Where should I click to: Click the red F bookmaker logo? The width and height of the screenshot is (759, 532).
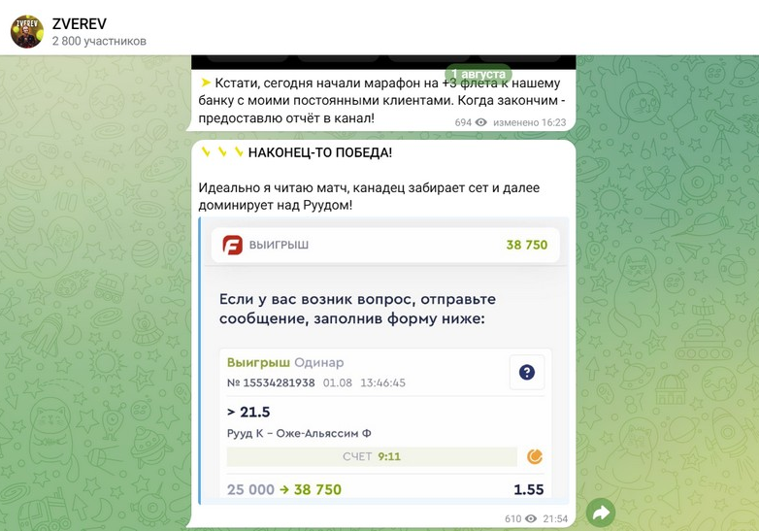point(232,245)
